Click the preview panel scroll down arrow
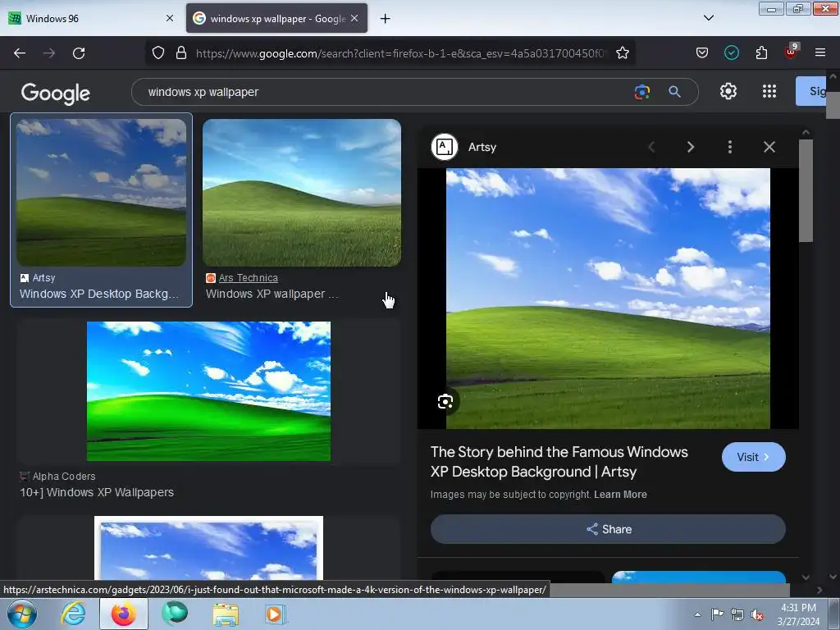 (x=806, y=577)
